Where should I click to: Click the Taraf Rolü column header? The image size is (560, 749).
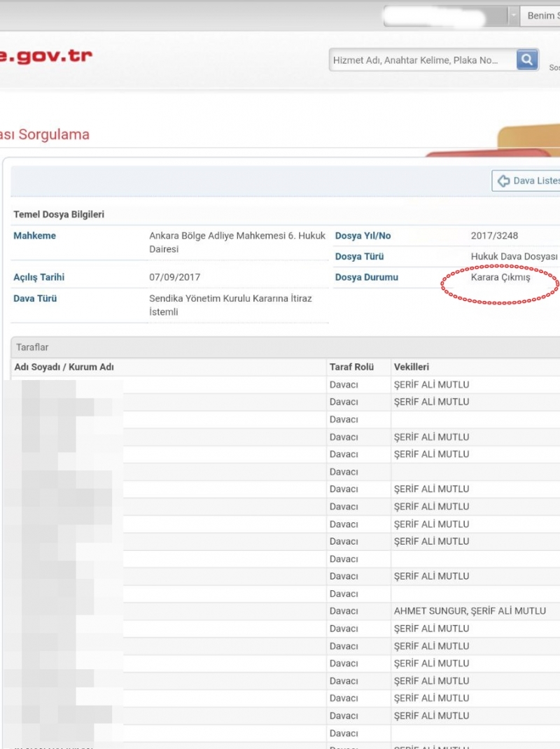[x=351, y=367]
